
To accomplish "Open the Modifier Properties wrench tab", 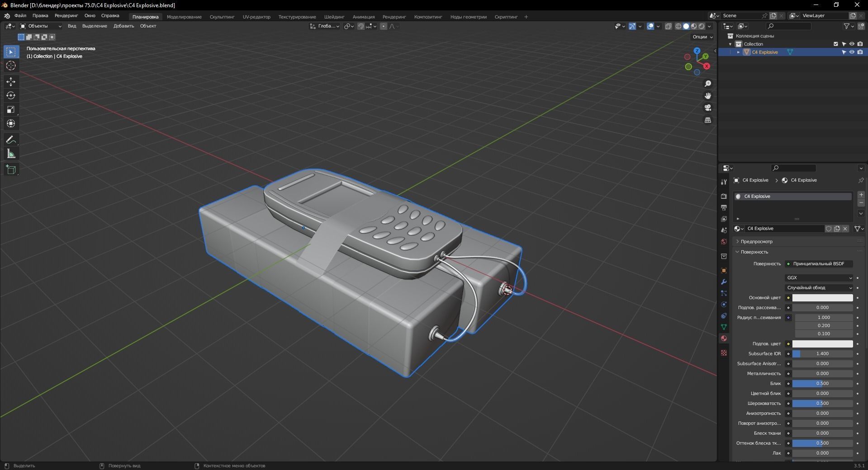I will [x=723, y=282].
